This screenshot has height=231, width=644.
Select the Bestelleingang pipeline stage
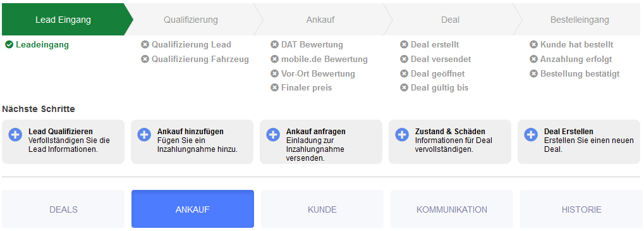point(580,20)
